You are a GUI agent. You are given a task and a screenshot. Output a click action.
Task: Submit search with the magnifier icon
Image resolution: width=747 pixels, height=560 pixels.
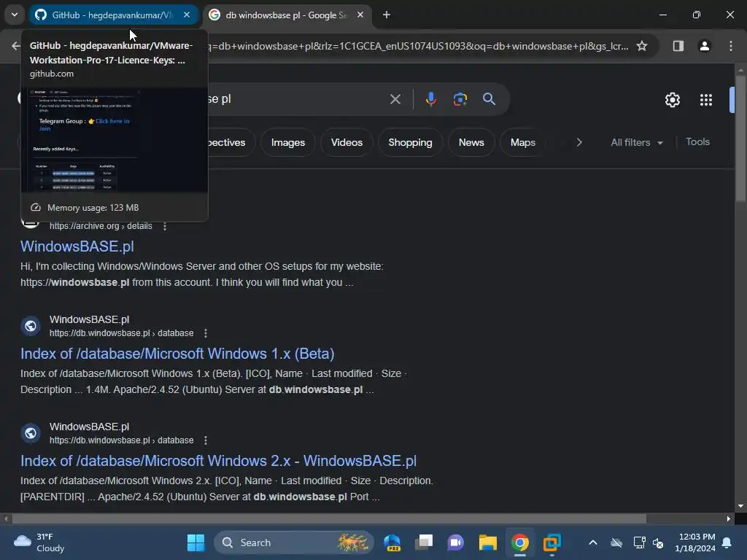coord(489,99)
